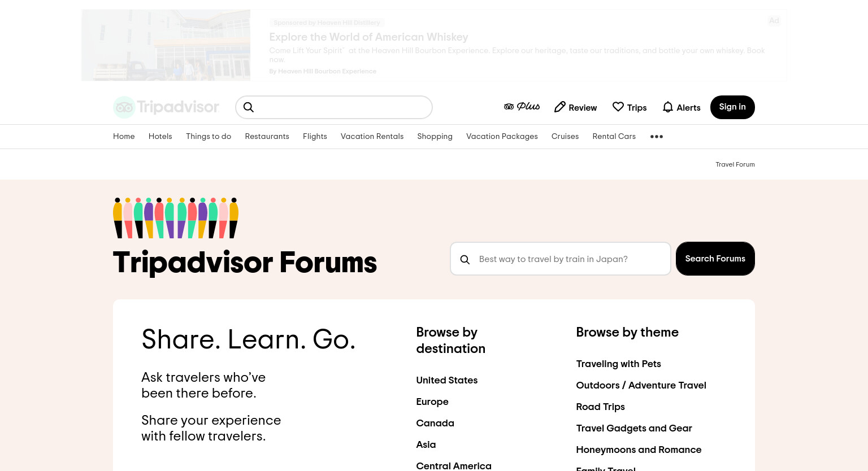
Task: Click the magnifier icon in forum search
Action: point(465,259)
